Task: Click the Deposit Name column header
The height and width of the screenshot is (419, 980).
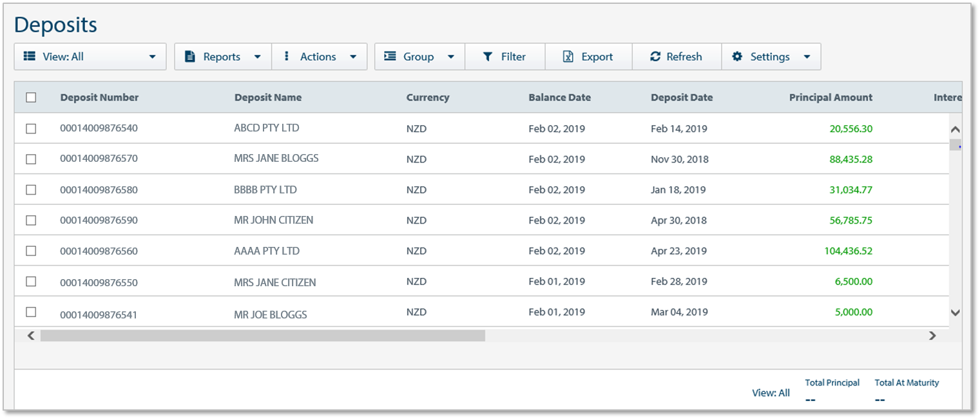Action: click(268, 98)
